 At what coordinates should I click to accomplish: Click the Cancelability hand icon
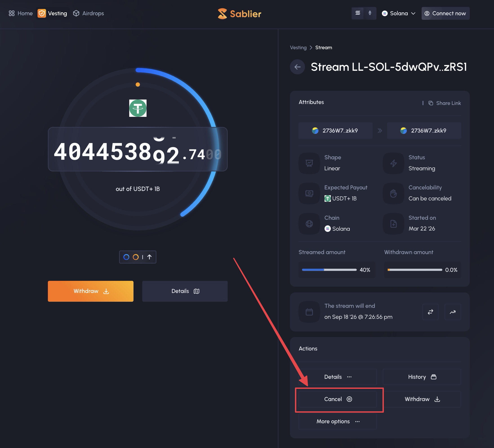pyautogui.click(x=393, y=193)
